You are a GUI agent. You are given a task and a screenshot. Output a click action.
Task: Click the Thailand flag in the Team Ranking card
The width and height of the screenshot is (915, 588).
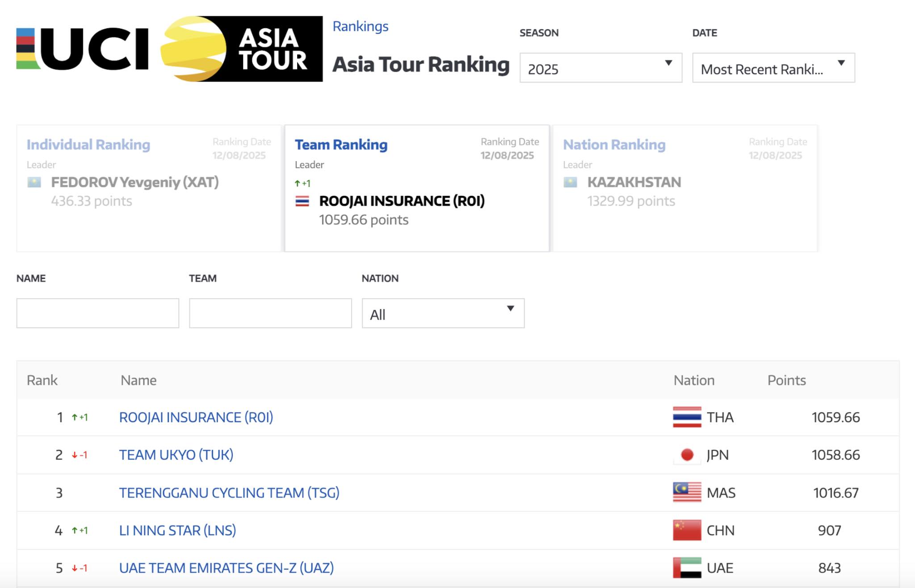pos(302,201)
